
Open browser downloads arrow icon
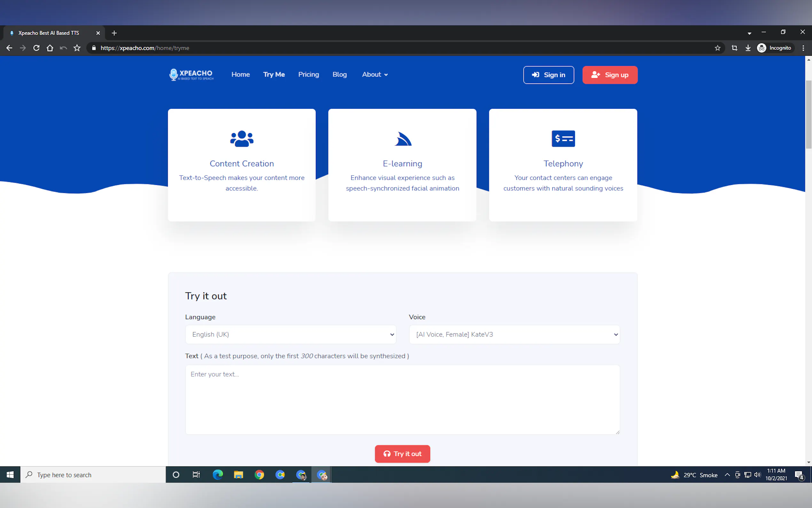point(748,48)
